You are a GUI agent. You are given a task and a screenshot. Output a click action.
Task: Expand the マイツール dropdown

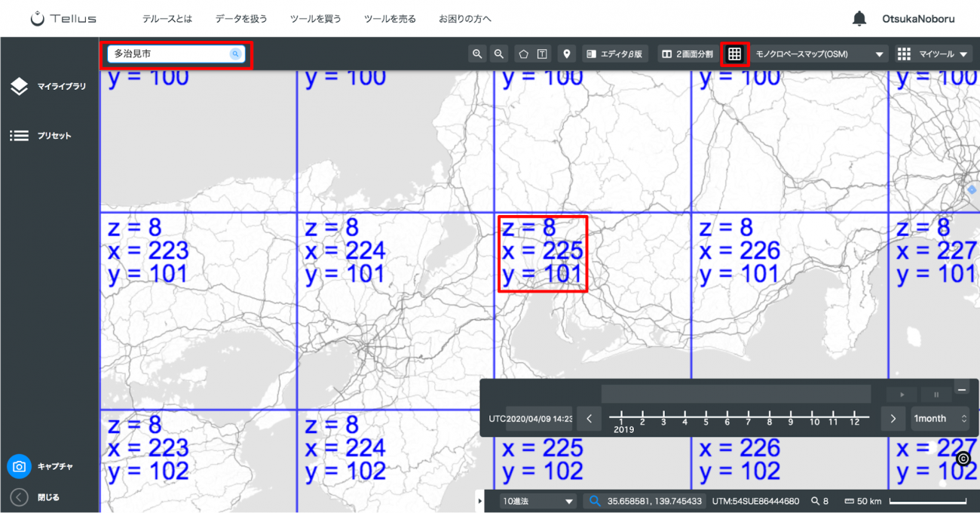(936, 54)
